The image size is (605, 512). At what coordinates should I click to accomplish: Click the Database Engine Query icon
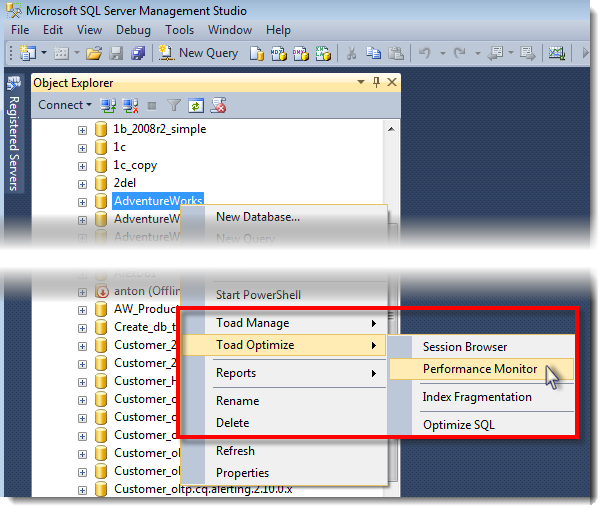[257, 53]
